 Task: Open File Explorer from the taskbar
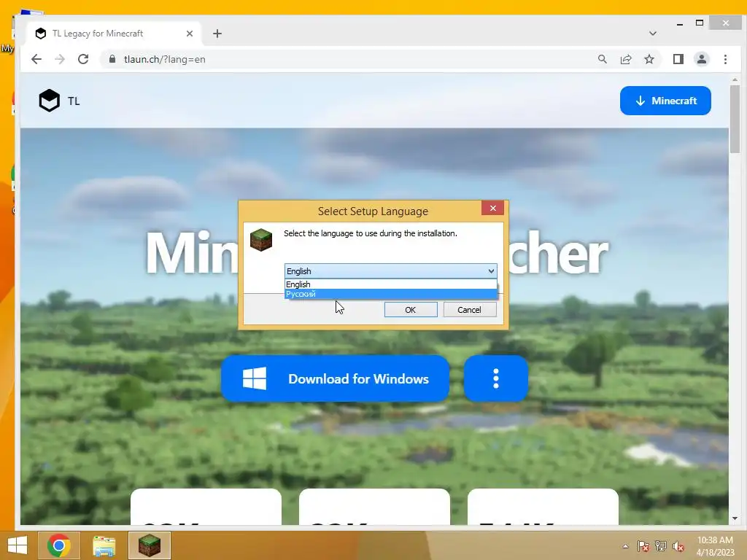104,545
